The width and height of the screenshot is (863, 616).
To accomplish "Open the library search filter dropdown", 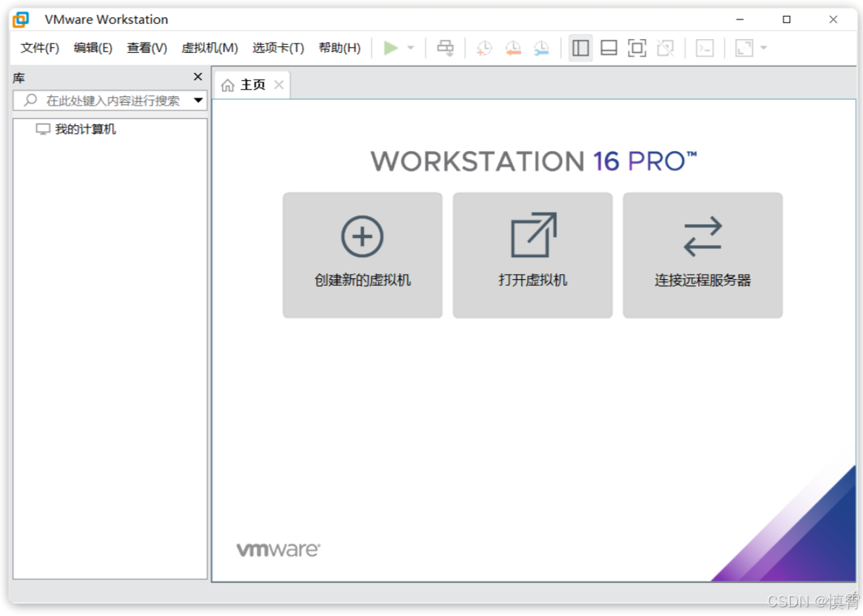I will click(198, 100).
